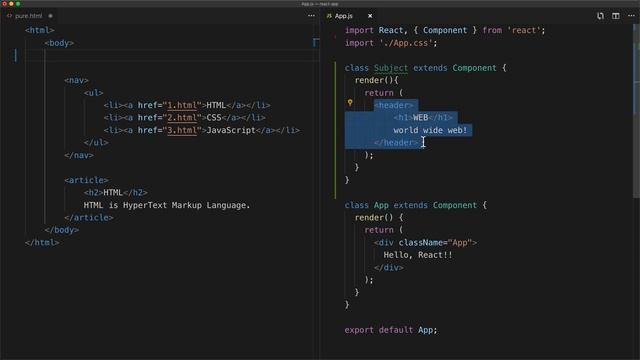Follow the 2.html href link
The width and height of the screenshot is (640, 360).
[182, 118]
